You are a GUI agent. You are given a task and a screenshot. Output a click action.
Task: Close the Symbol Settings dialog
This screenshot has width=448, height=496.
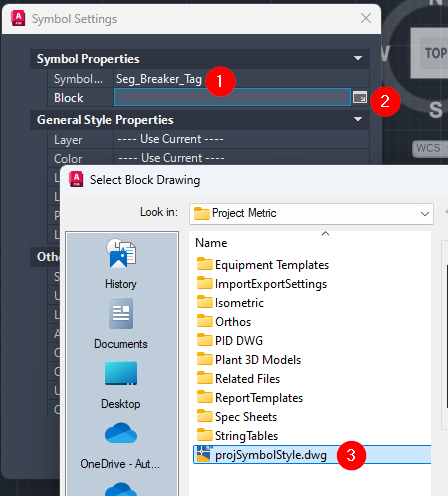coord(366,18)
